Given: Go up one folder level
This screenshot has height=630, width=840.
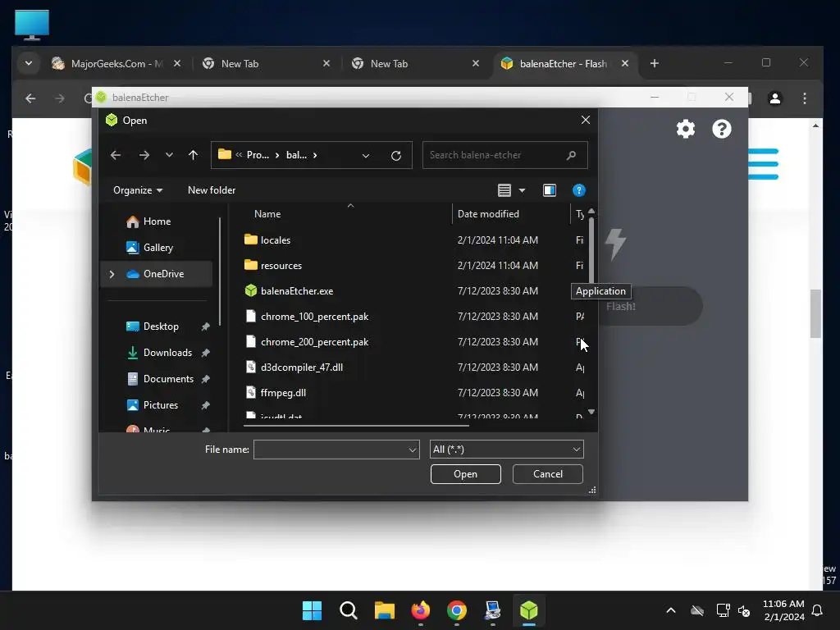Looking at the screenshot, I should pyautogui.click(x=194, y=155).
